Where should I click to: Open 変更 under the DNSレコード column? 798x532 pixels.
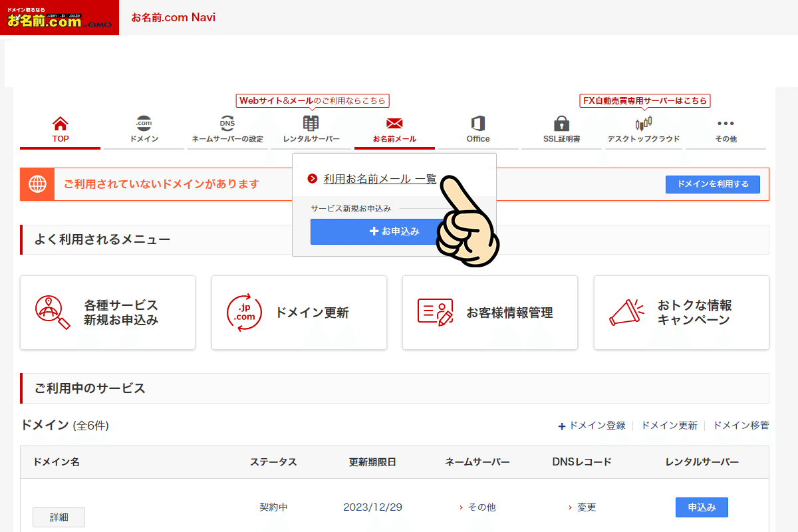[585, 507]
